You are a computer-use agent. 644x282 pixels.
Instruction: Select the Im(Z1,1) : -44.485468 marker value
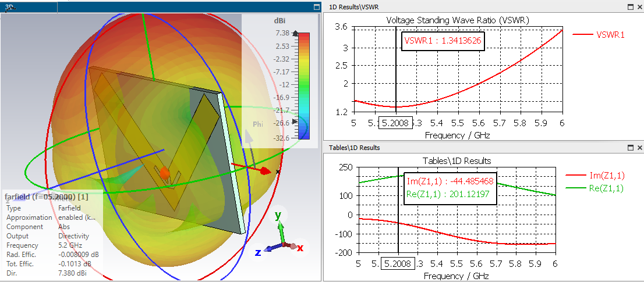(x=450, y=181)
